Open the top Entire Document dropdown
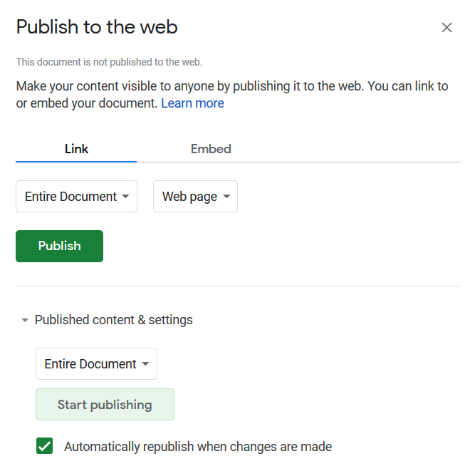 tap(76, 197)
